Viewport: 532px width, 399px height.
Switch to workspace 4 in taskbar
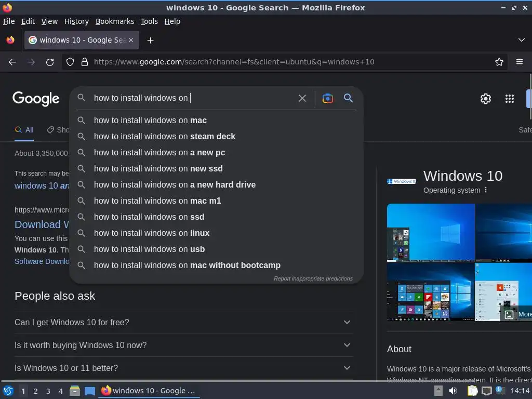[x=61, y=391]
